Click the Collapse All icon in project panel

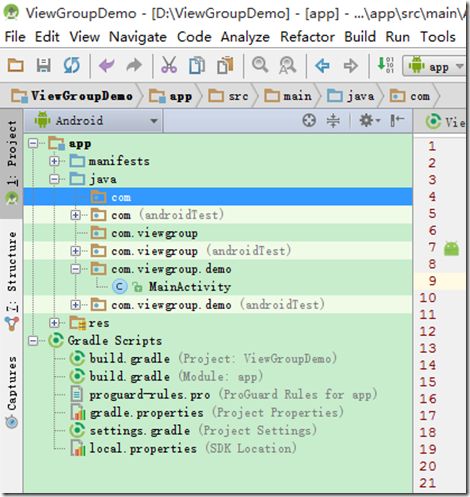333,120
